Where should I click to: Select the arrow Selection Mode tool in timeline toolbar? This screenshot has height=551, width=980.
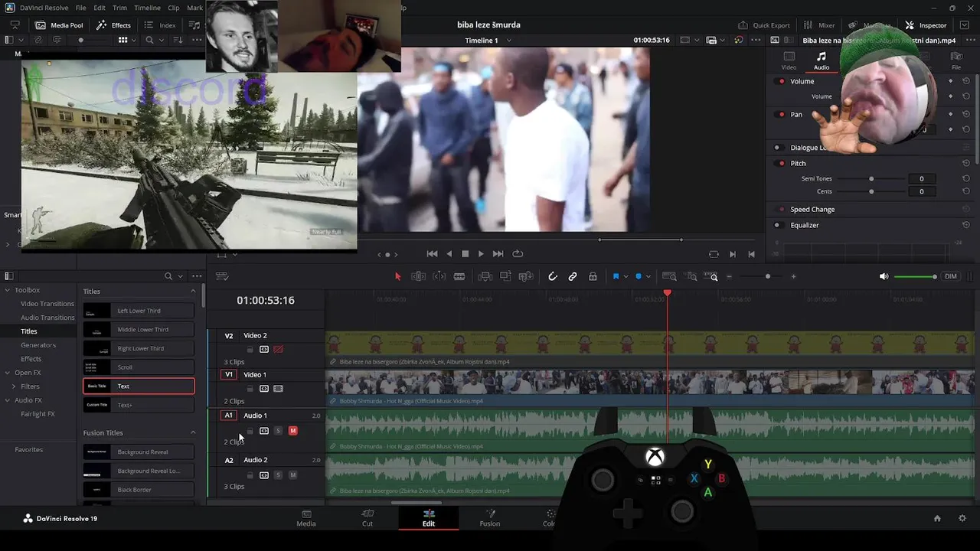pos(397,276)
